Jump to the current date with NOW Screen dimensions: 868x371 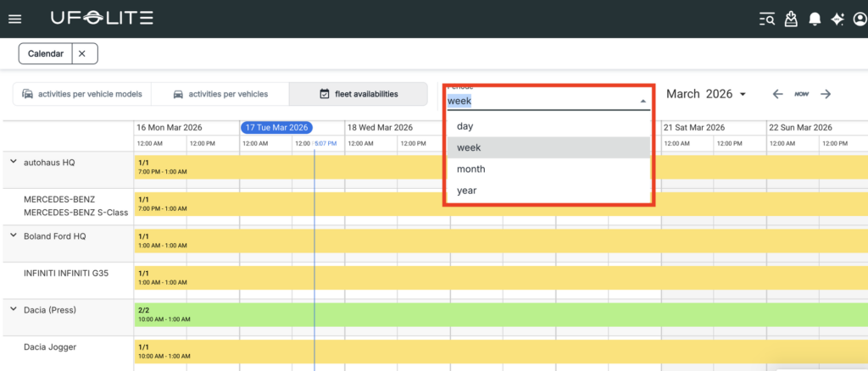point(801,94)
